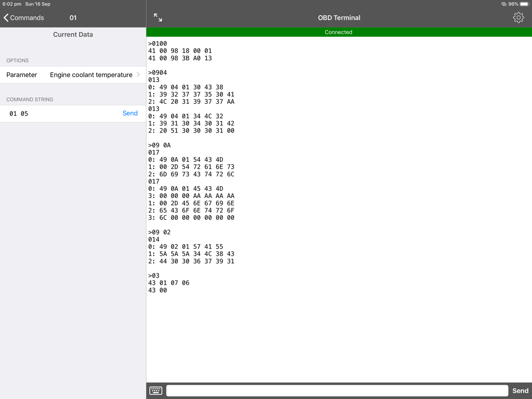Toggle fullscreen terminal with expand arrows icon
532x399 pixels.
pyautogui.click(x=158, y=18)
